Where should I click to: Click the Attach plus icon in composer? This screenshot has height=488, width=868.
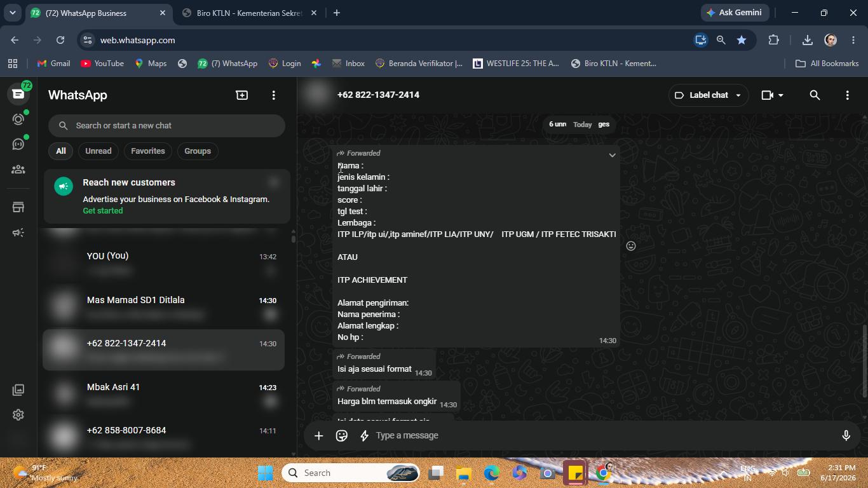(x=319, y=435)
